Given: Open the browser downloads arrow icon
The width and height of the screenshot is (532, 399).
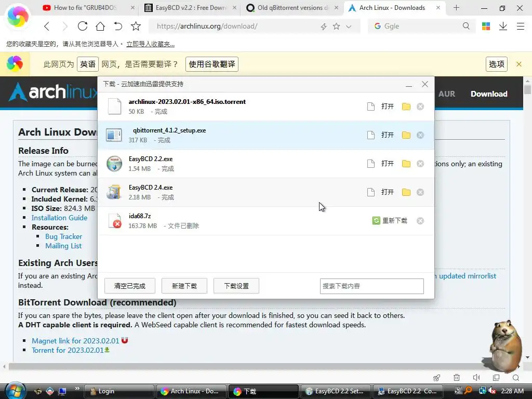Looking at the screenshot, I should (x=503, y=26).
